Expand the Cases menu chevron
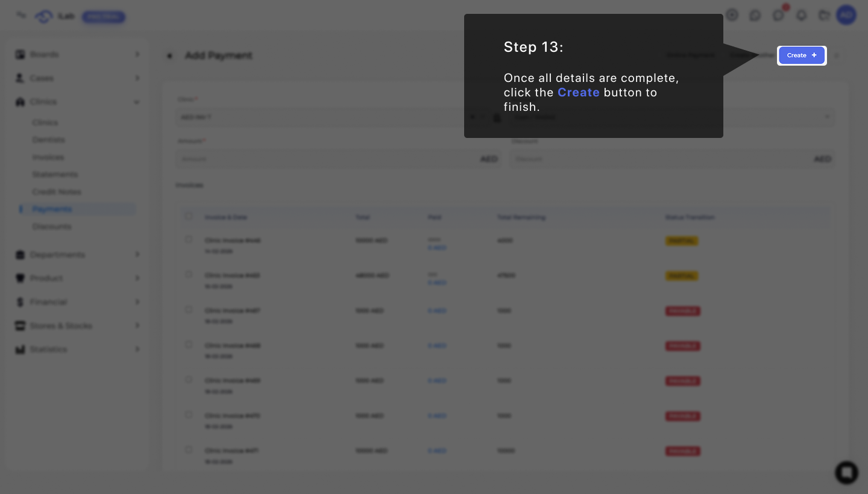 click(x=137, y=78)
